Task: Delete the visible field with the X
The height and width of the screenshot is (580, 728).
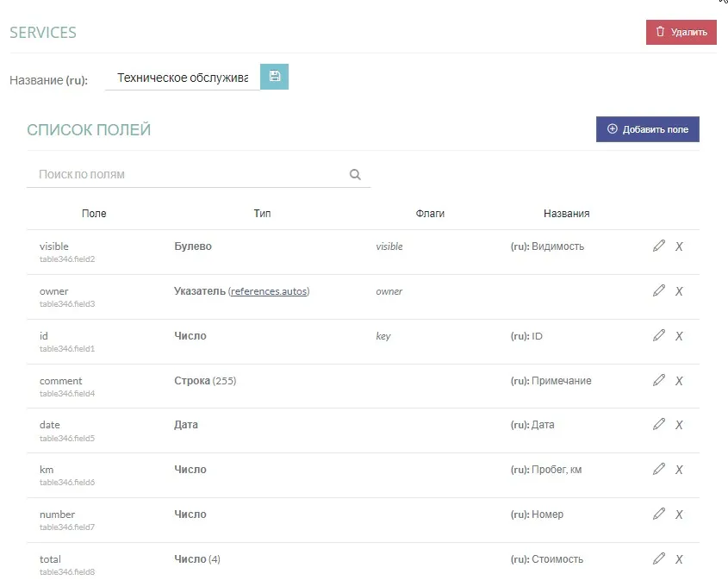Action: pos(679,246)
